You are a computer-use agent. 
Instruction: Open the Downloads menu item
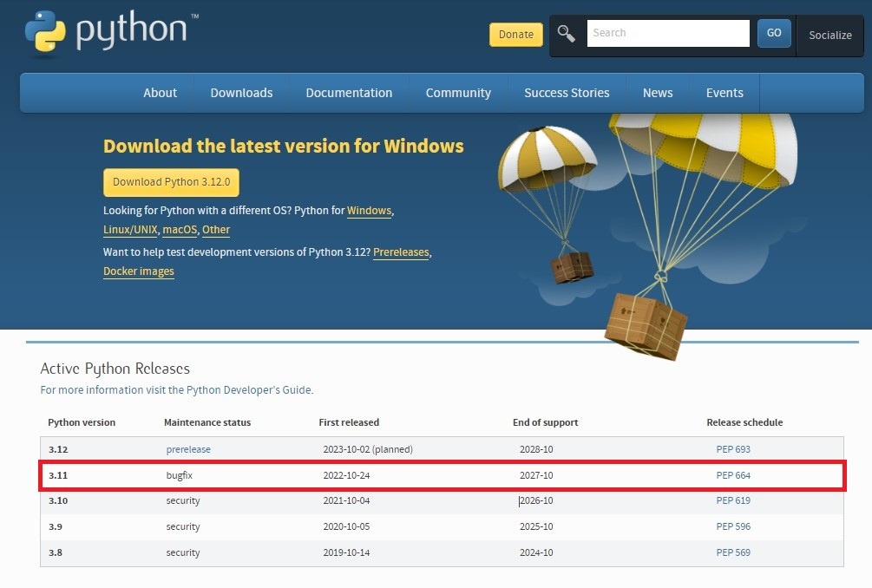click(x=241, y=93)
